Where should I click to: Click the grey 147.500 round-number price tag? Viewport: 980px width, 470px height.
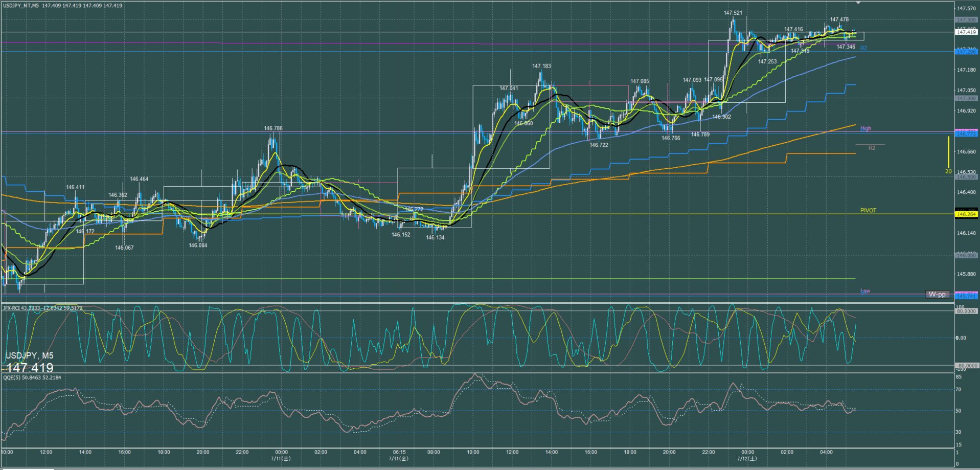(966, 20)
